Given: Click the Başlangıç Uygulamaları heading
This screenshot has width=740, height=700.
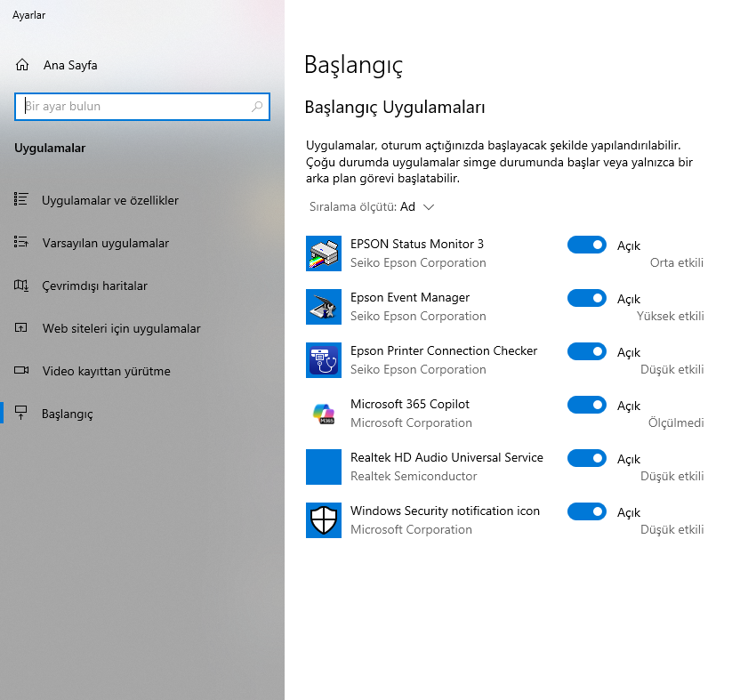Looking at the screenshot, I should (x=395, y=107).
